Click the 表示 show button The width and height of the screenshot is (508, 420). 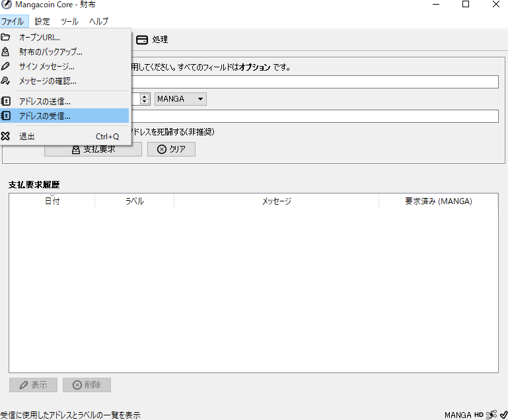click(x=34, y=385)
